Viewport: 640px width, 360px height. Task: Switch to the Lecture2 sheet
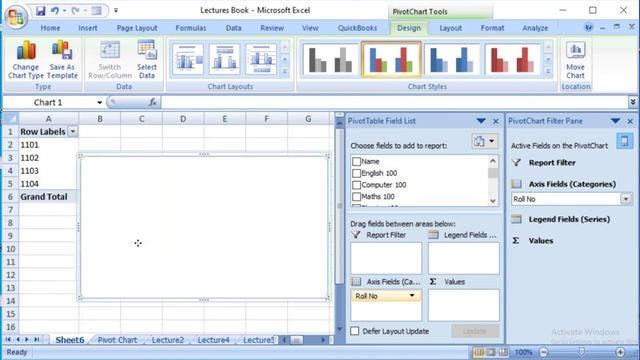click(168, 340)
